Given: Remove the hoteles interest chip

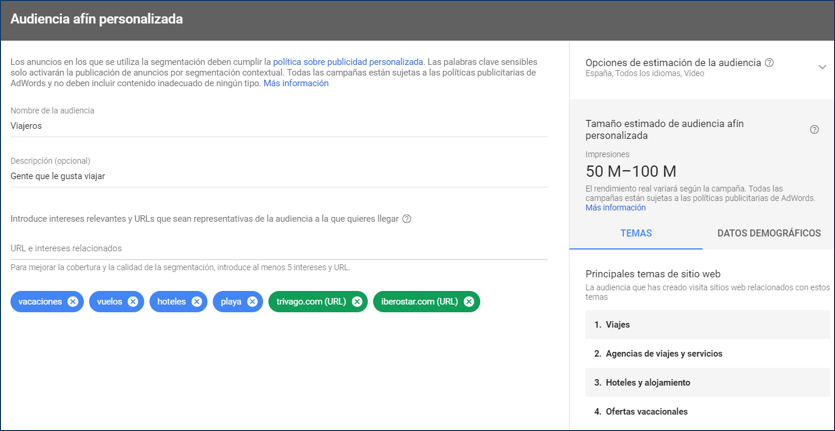Looking at the screenshot, I should 197,302.
